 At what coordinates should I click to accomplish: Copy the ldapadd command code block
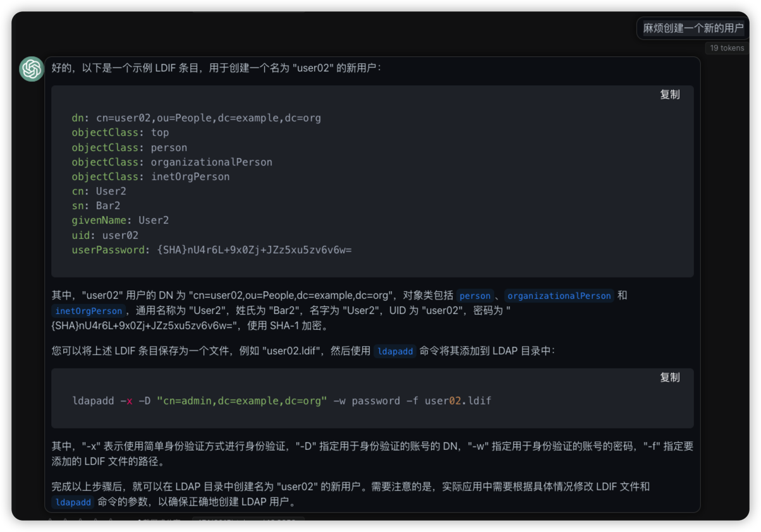point(669,378)
